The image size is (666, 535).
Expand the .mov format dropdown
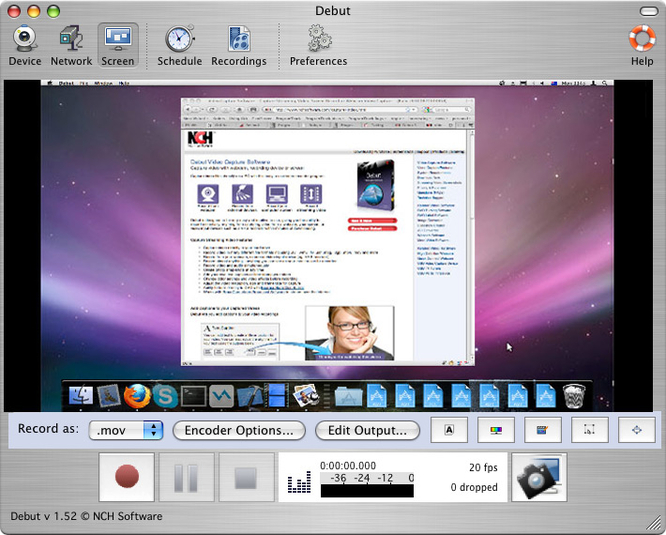pos(126,430)
